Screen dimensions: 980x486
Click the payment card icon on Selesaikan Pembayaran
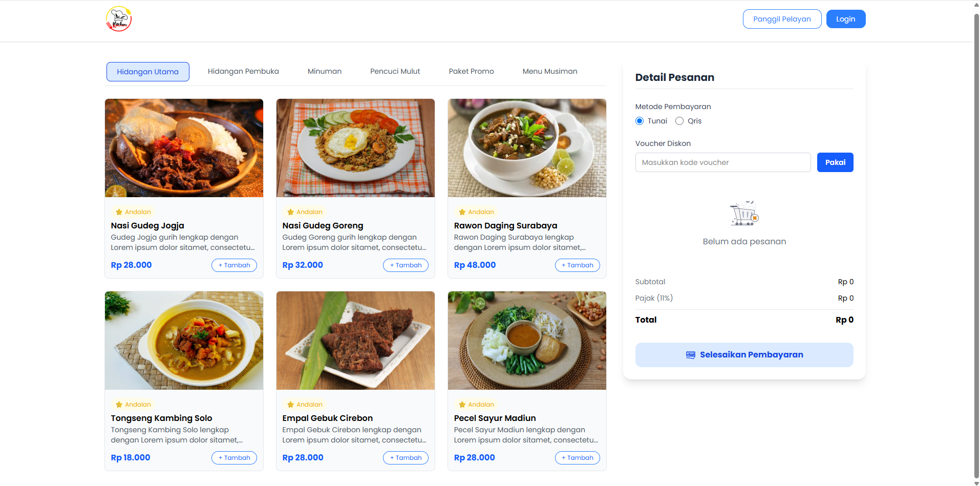click(x=690, y=354)
